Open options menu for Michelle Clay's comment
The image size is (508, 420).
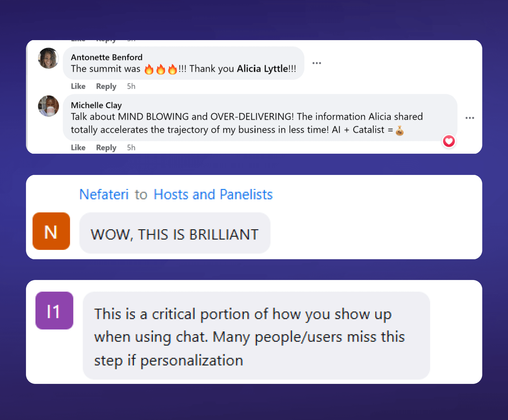(x=470, y=118)
